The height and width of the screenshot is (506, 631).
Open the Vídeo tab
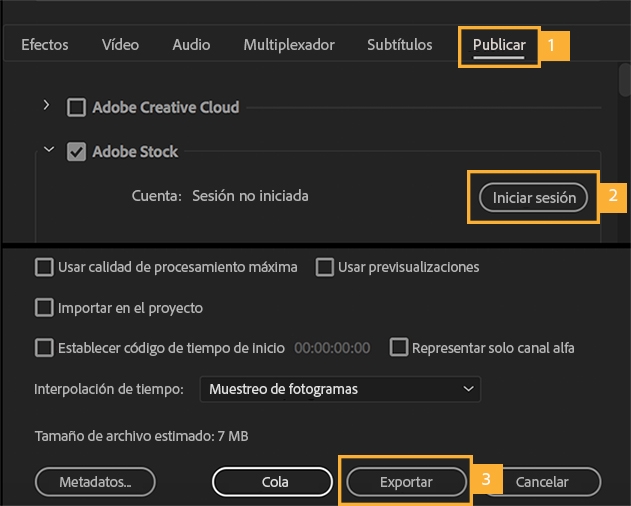120,45
